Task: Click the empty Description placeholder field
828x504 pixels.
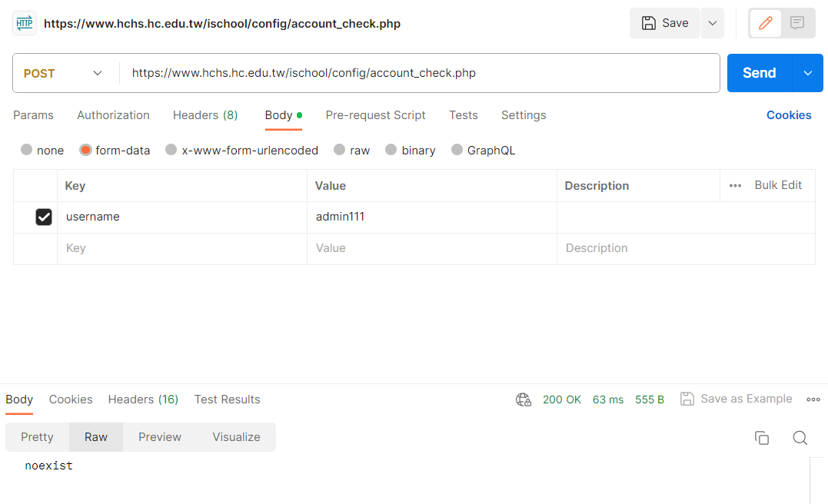Action: coord(686,249)
